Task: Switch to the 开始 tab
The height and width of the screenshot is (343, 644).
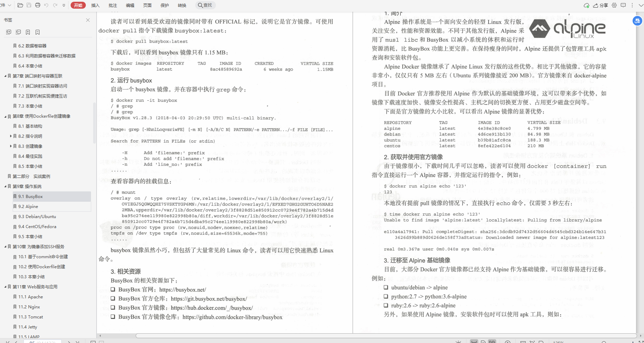Action: 78,5
